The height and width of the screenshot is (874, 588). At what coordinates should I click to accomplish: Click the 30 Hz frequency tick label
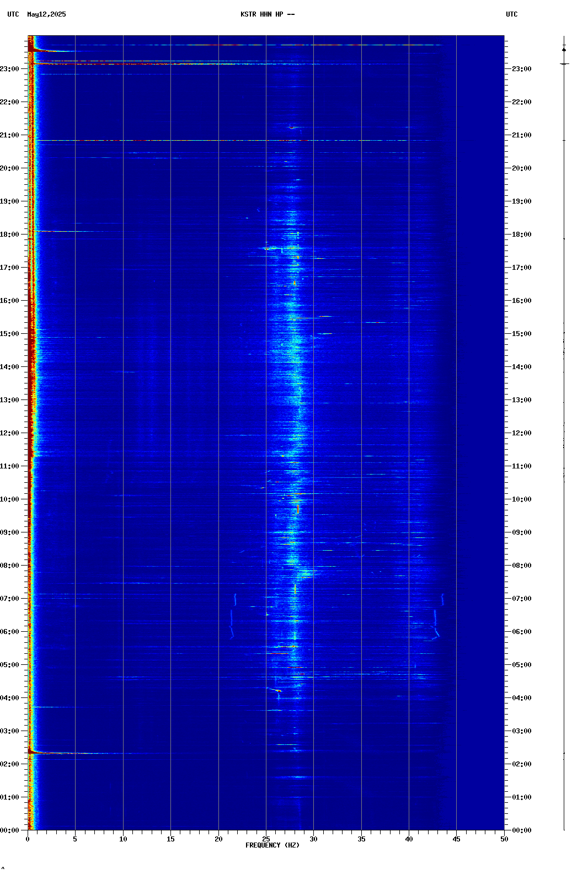313,839
